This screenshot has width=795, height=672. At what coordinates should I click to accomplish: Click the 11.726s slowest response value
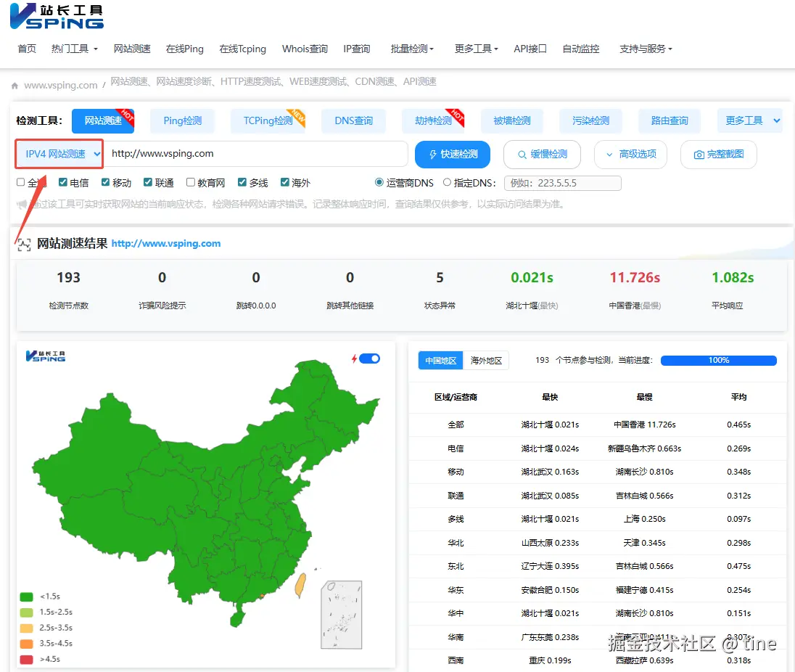(635, 277)
